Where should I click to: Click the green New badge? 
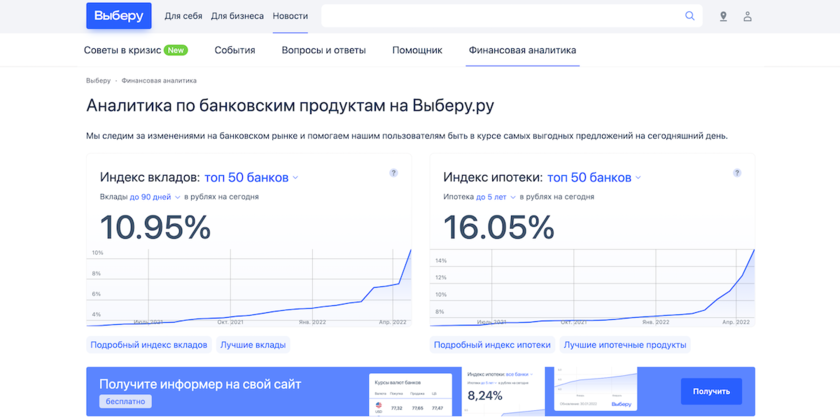tap(176, 50)
